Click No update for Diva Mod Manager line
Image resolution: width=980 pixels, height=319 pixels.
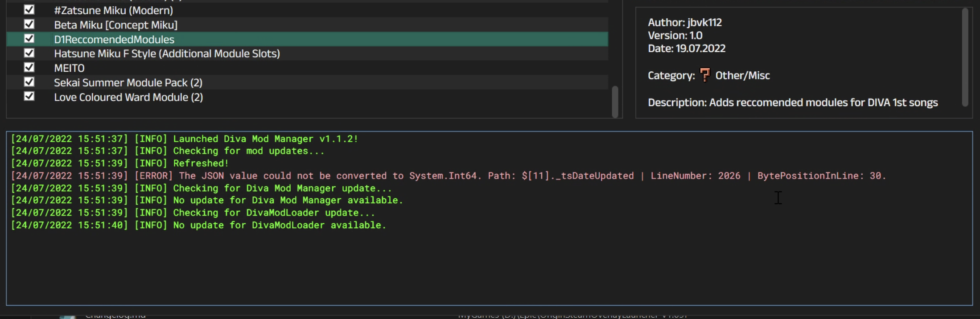(207, 200)
